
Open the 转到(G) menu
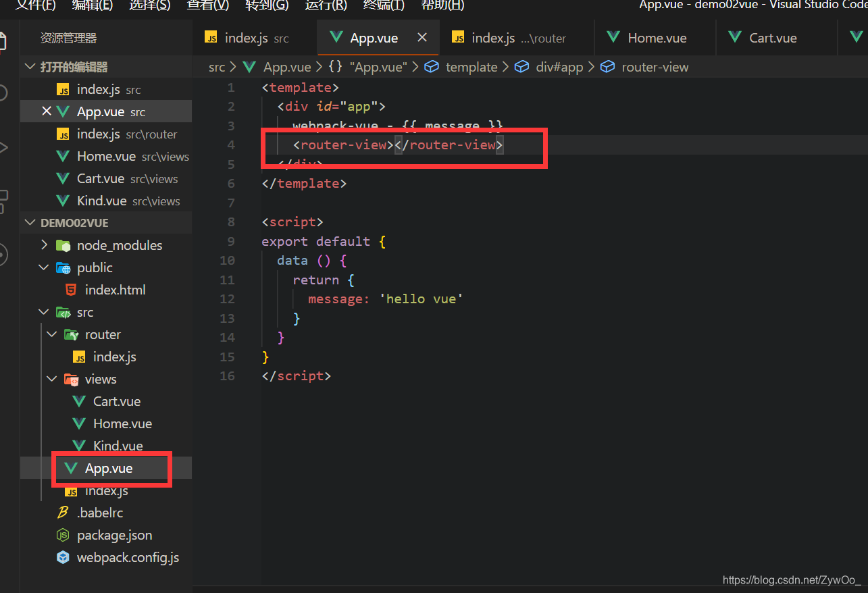tap(267, 5)
